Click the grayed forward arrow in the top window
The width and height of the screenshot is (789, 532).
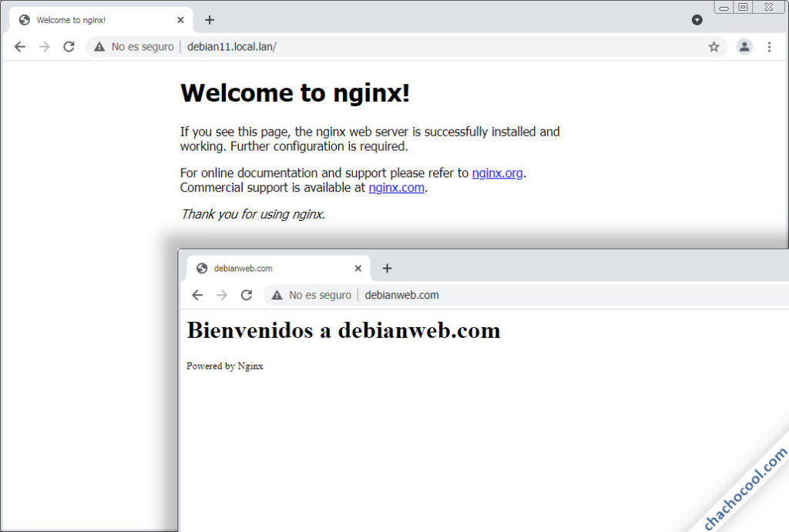point(44,46)
